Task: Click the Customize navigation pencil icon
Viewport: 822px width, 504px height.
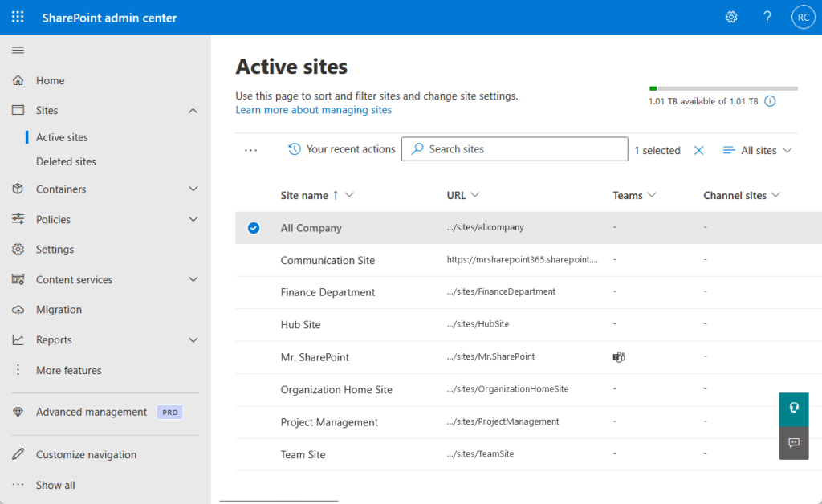Action: pyautogui.click(x=18, y=453)
